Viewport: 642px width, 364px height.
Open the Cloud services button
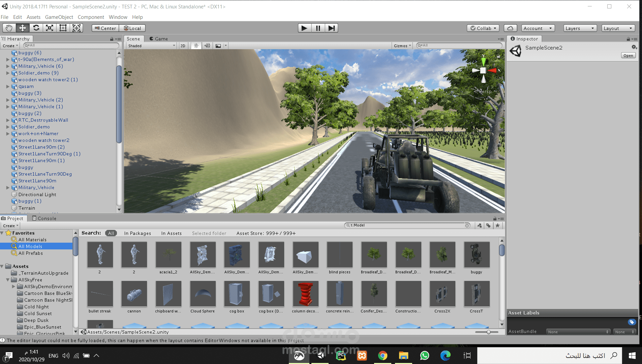click(x=510, y=28)
